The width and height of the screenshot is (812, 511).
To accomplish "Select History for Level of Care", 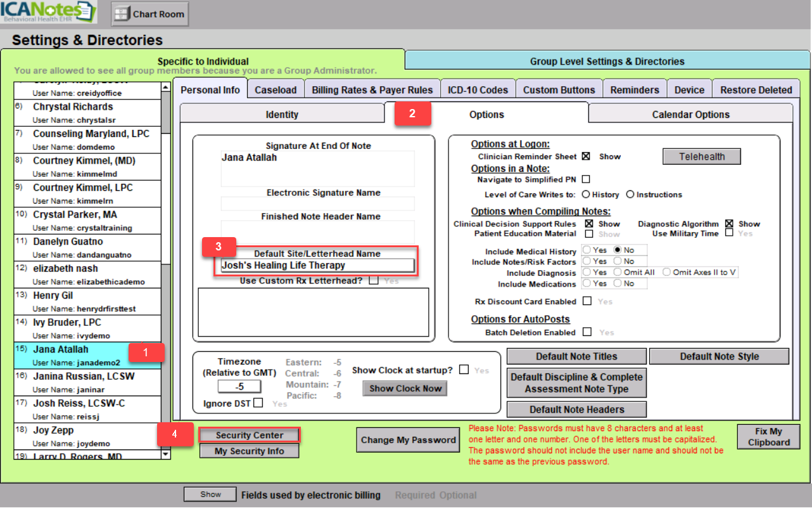I will 586,195.
